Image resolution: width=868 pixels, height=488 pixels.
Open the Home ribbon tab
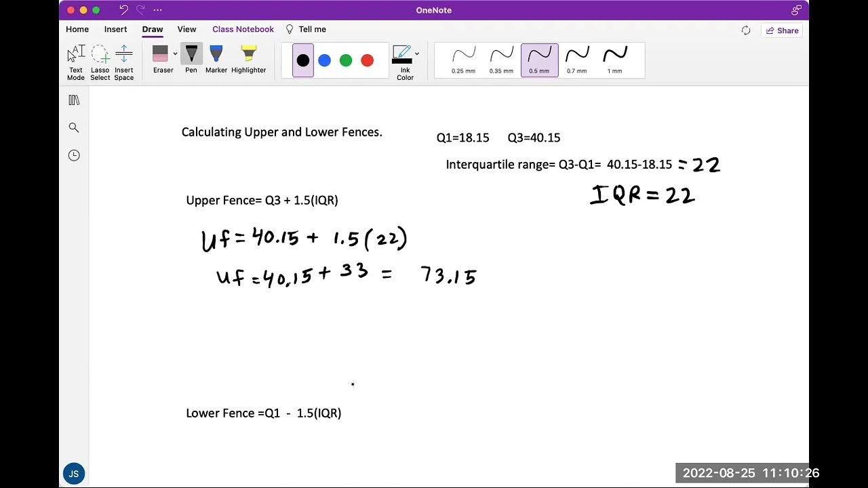tap(77, 29)
